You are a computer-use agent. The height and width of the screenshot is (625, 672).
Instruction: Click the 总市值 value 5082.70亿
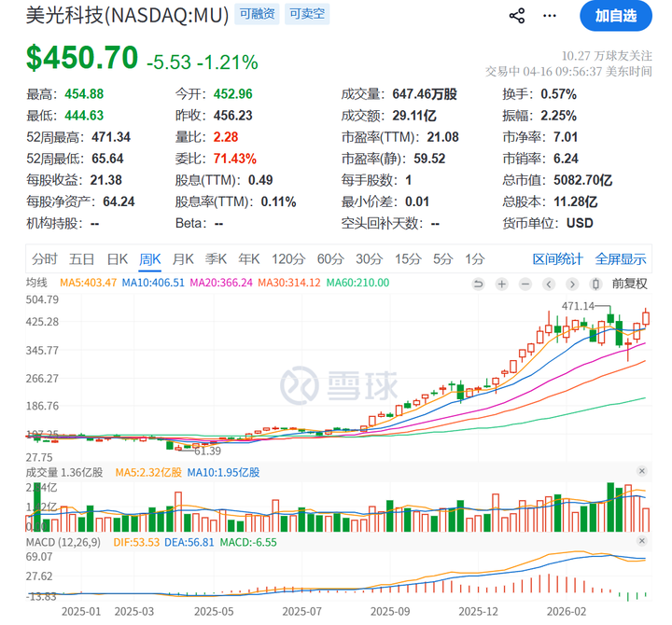point(582,180)
